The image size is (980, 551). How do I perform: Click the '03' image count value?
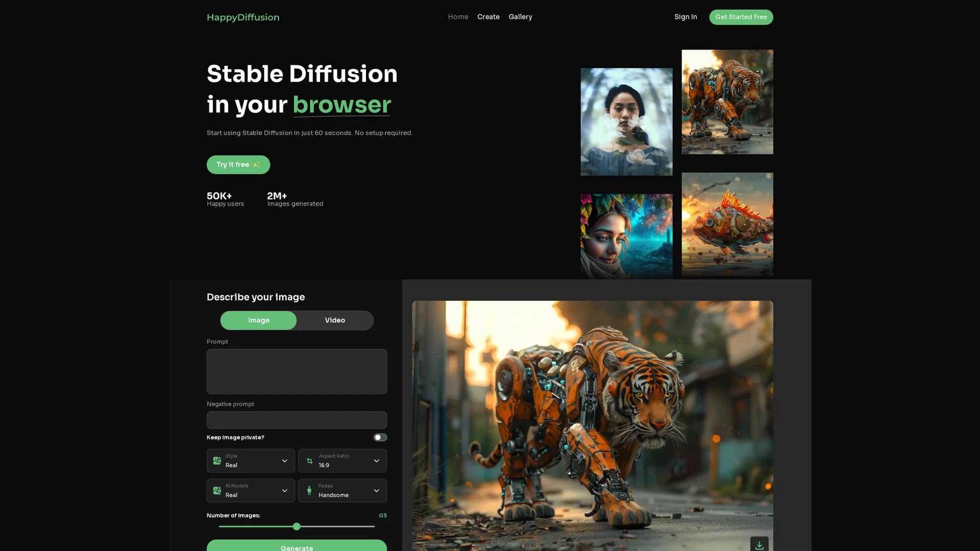(x=383, y=515)
